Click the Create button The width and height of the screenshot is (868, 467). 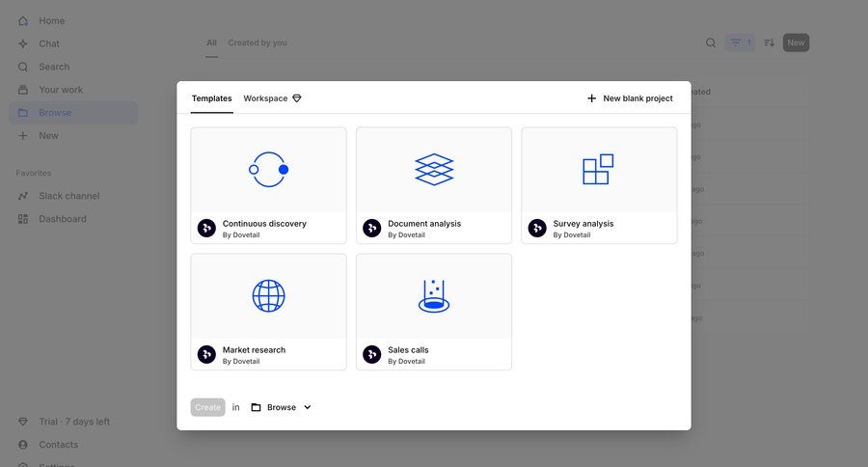point(207,407)
